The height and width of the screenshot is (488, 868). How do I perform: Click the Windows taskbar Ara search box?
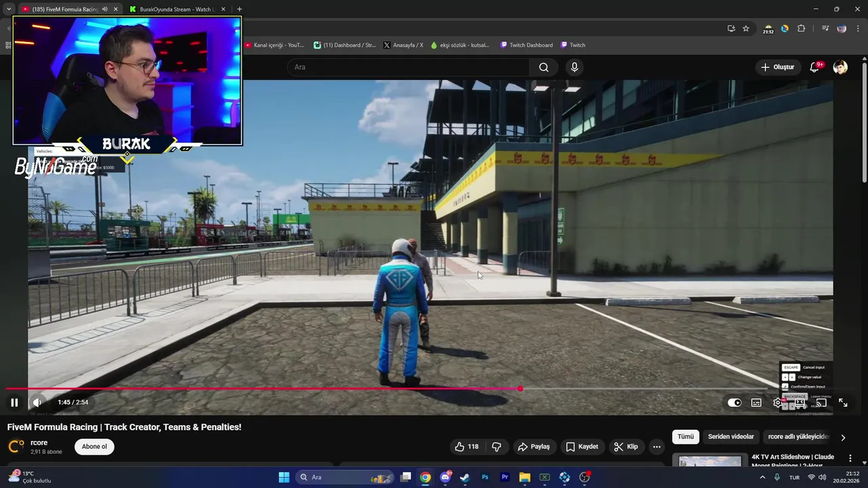coord(344,477)
